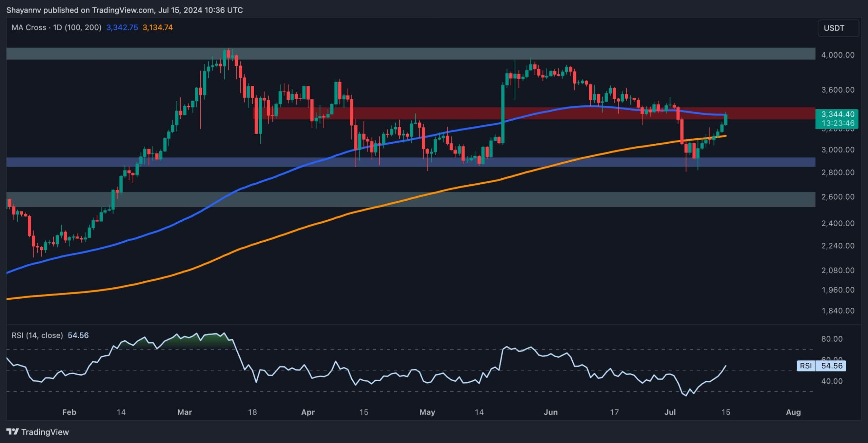Click the 3,000.00 price axis label
The height and width of the screenshot is (443, 868).
(837, 150)
